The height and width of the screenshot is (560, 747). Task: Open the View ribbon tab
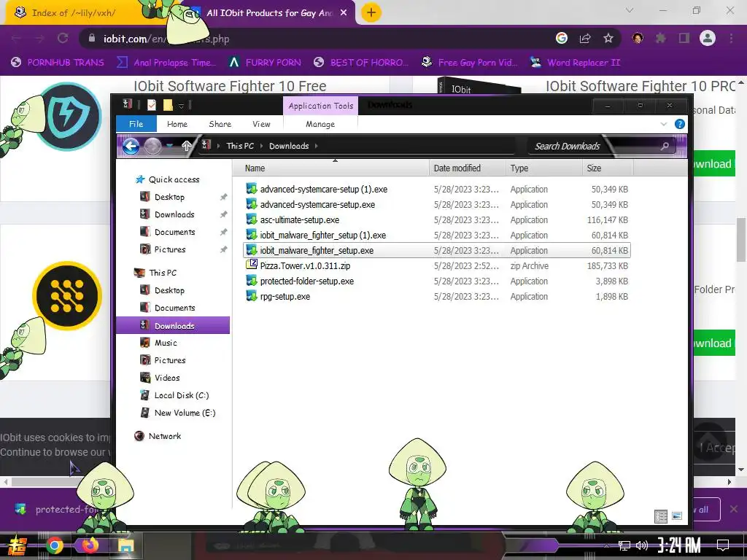(261, 124)
